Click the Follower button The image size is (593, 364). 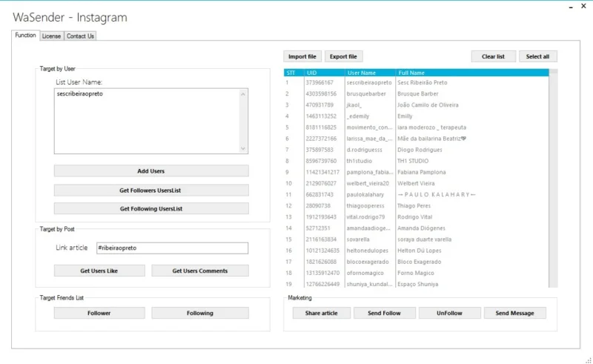(x=99, y=313)
